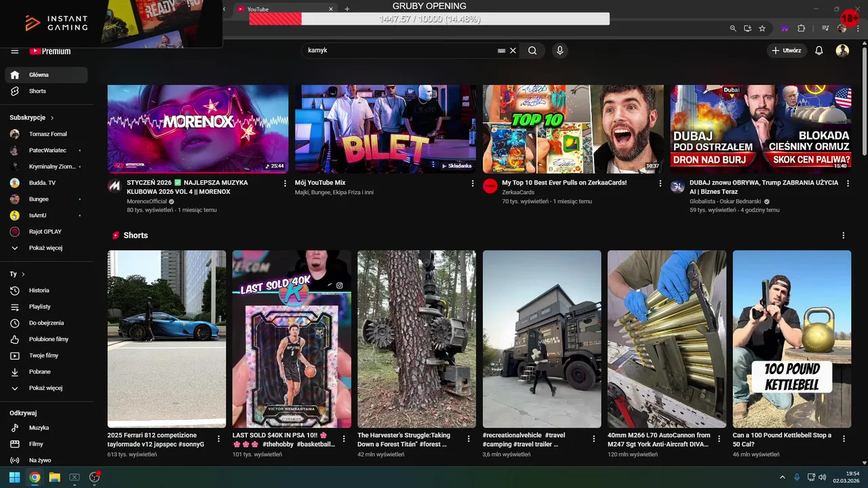Open Shorts in the sidebar
The height and width of the screenshot is (488, 868).
point(46,91)
